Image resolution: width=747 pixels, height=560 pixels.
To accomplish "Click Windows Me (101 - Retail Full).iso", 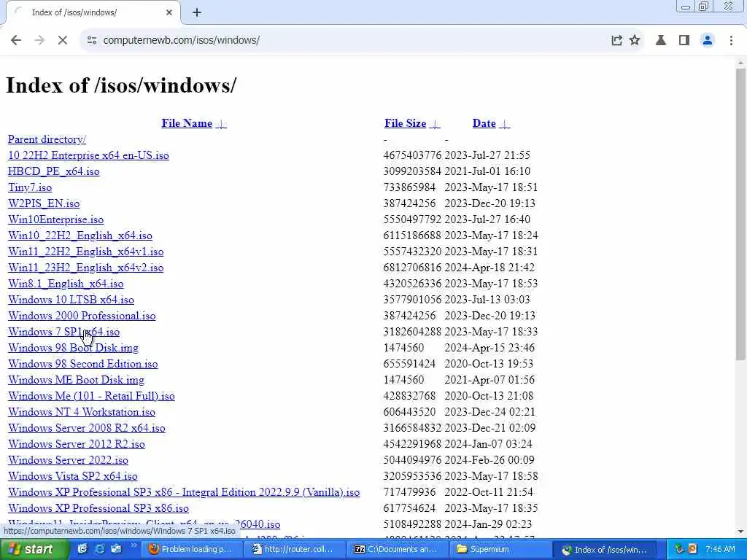I will click(x=91, y=396).
